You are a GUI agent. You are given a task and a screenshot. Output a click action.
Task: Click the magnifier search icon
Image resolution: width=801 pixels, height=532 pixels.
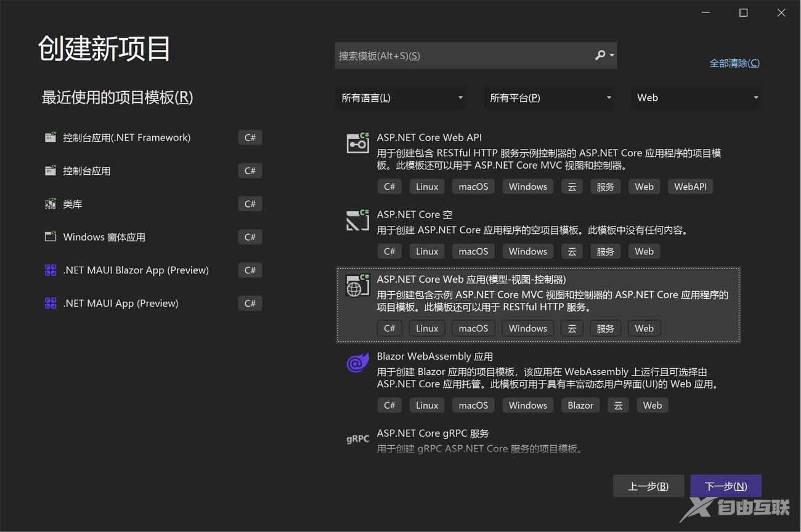point(600,55)
